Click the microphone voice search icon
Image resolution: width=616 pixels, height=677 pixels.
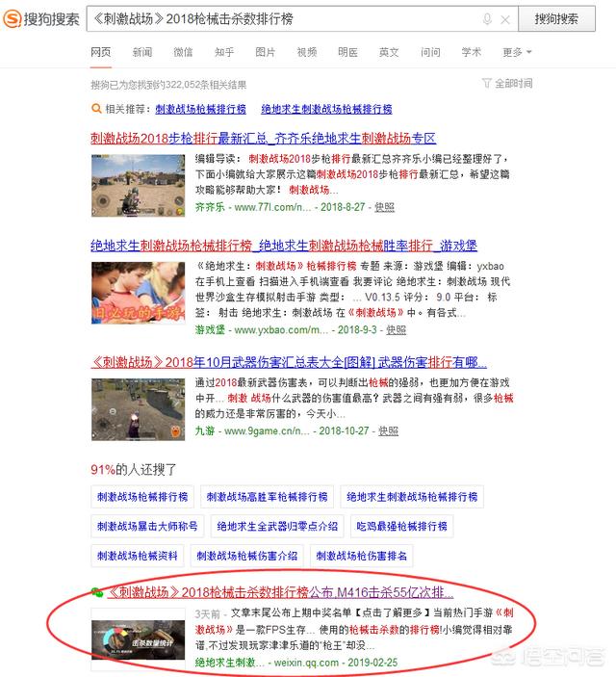click(487, 19)
